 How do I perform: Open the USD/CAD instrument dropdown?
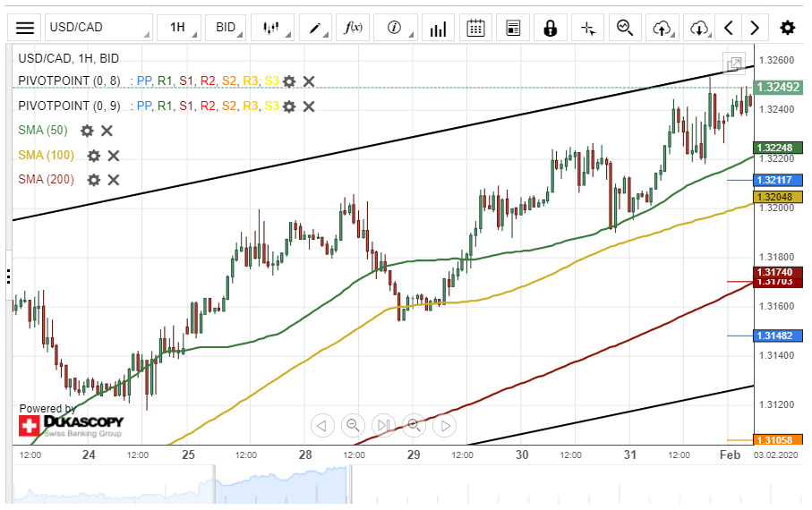click(x=98, y=28)
